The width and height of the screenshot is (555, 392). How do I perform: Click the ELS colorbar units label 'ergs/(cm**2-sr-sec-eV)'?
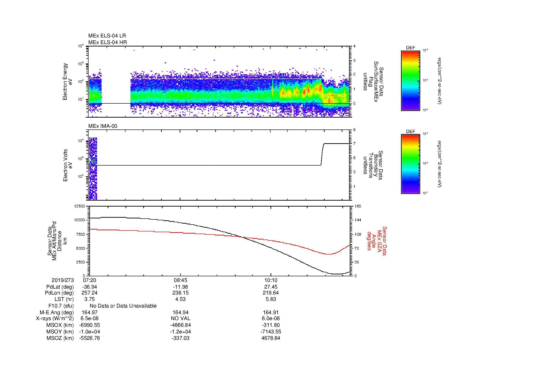(440, 81)
